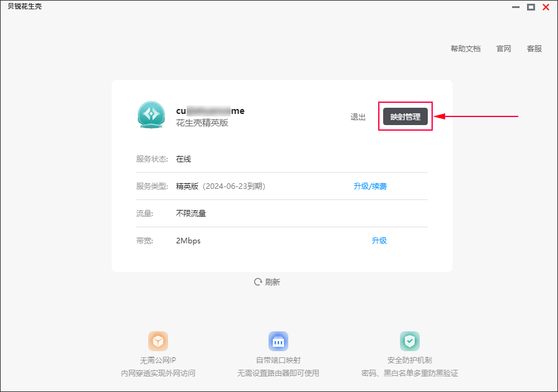Image resolution: width=558 pixels, height=392 pixels.
Task: Click 退出 to log out
Action: (x=358, y=117)
